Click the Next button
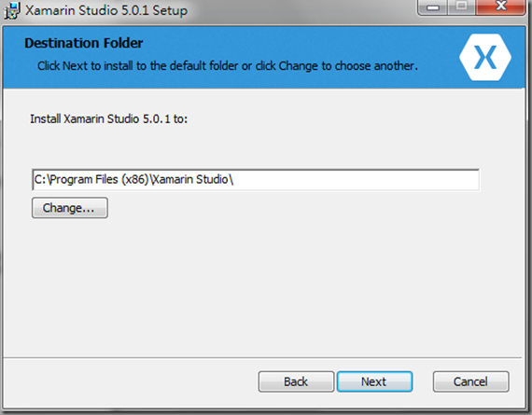This screenshot has width=532, height=415. pos(374,381)
